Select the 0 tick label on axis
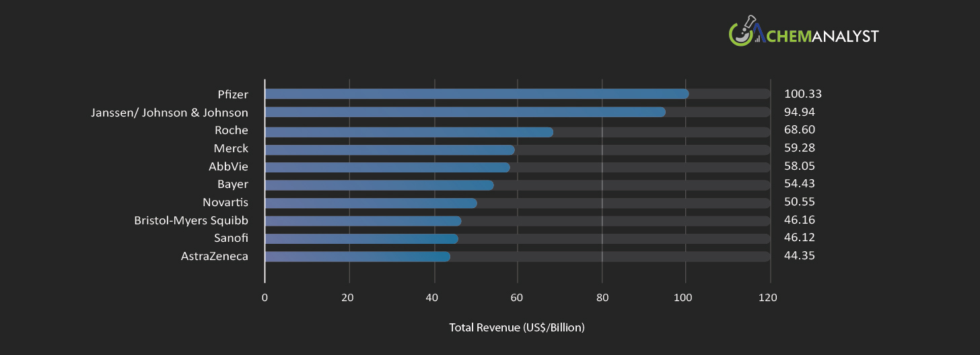 pyautogui.click(x=265, y=298)
